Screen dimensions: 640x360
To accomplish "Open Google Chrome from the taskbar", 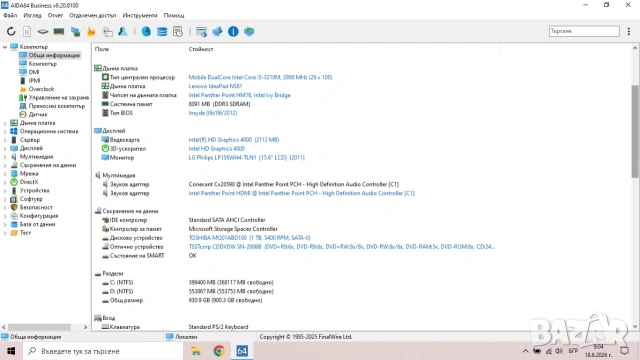I will [219, 351].
